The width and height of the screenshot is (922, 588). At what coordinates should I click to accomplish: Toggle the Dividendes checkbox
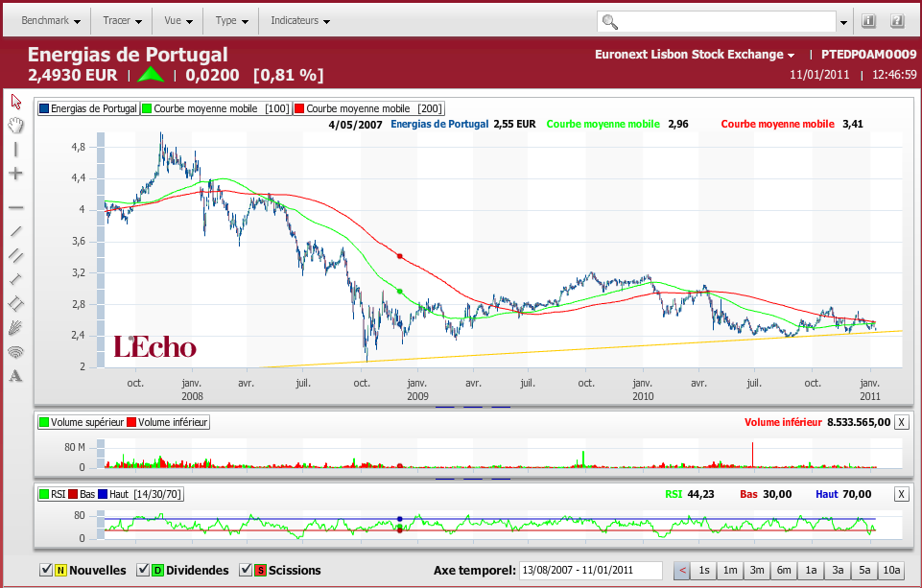[143, 570]
